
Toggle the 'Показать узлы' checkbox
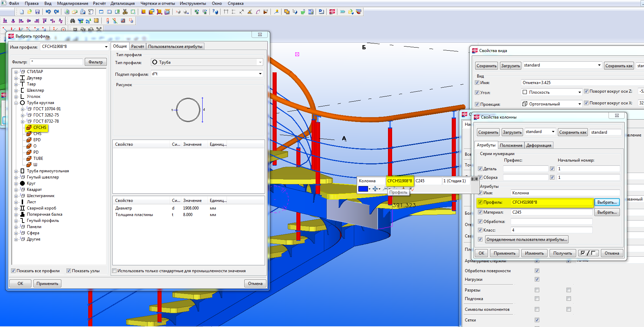pos(69,271)
